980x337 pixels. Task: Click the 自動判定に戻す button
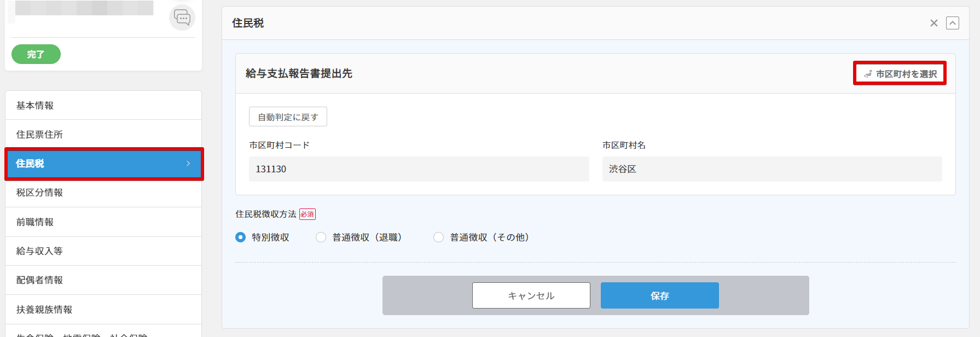(x=288, y=117)
